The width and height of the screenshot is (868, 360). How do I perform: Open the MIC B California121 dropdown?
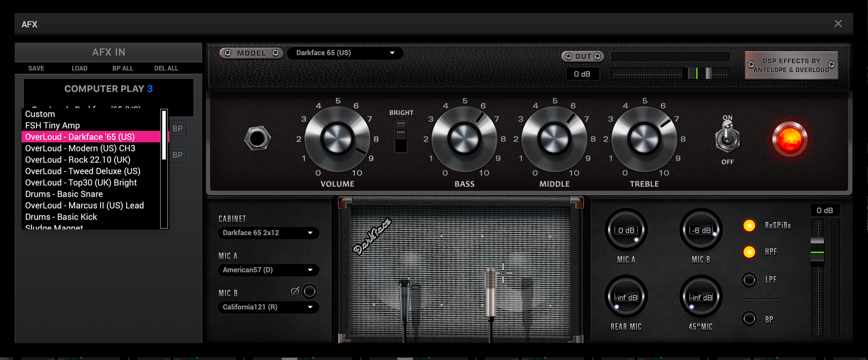(268, 307)
